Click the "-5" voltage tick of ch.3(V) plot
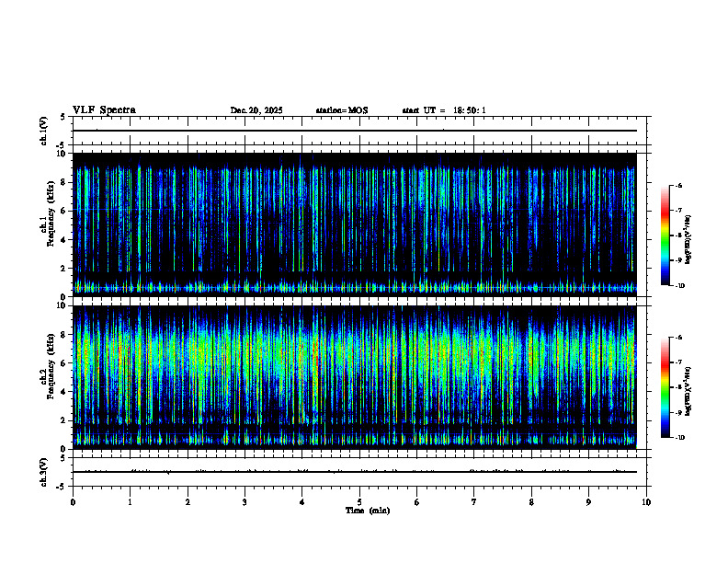Screen dimensions: 728x563 click(x=62, y=487)
